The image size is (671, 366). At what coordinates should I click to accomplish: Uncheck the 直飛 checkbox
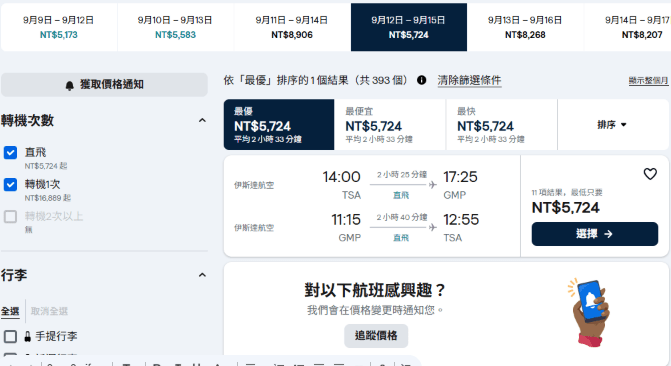pos(10,152)
